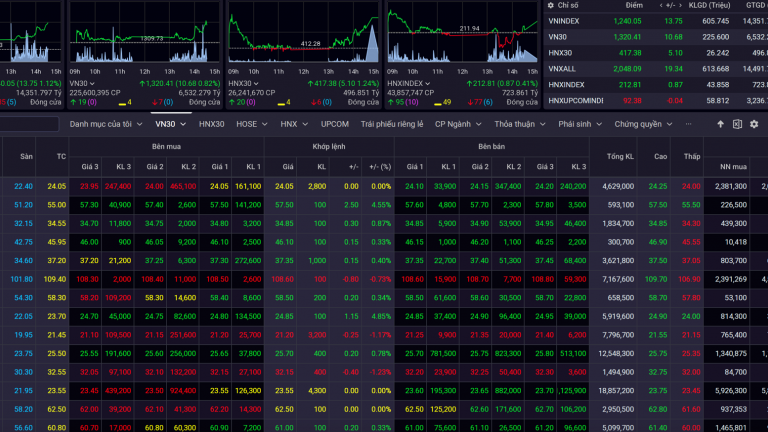The image size is (768, 432).
Task: Click bid volume cell 924,400
Action: (x=183, y=391)
